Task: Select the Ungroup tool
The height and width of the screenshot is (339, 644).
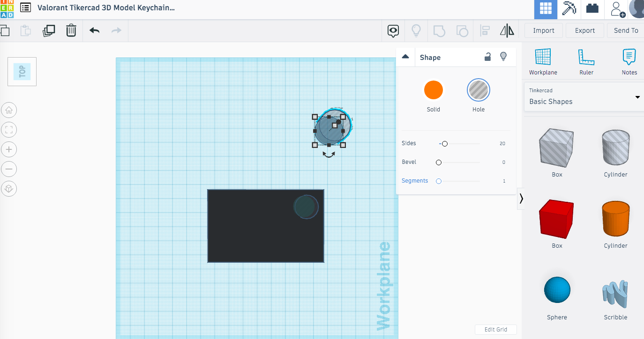Action: (462, 30)
